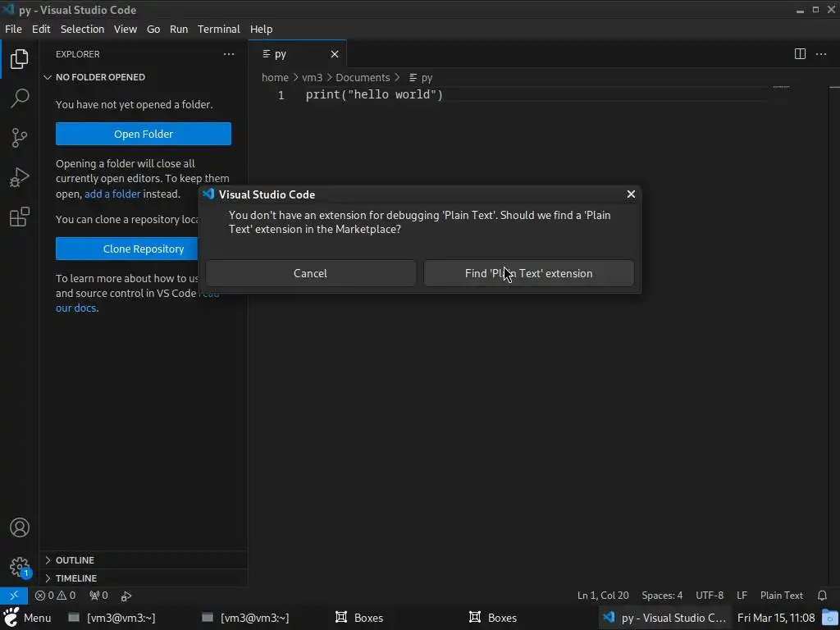Click the file manager icon in system tray
The image size is (840, 630).
tap(831, 618)
